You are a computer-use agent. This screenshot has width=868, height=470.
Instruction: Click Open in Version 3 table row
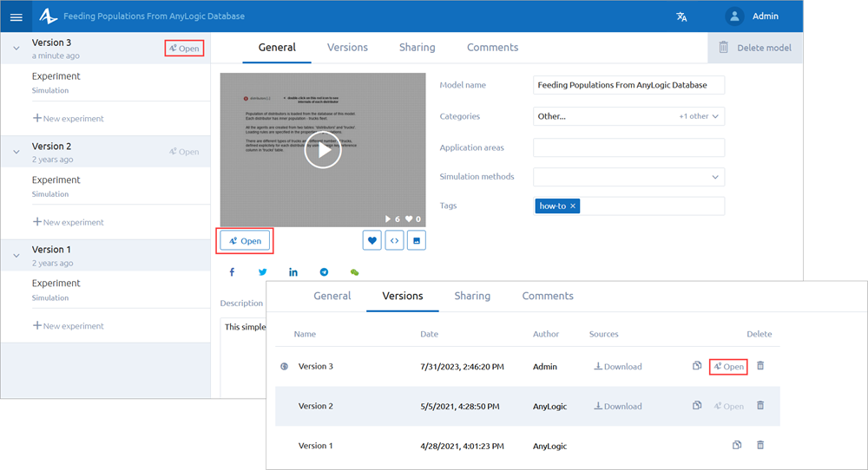(728, 366)
